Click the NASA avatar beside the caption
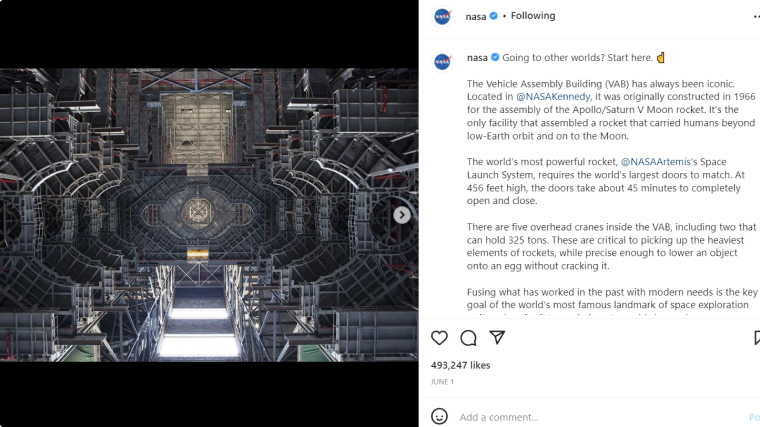Image resolution: width=760 pixels, height=427 pixels. tap(442, 62)
